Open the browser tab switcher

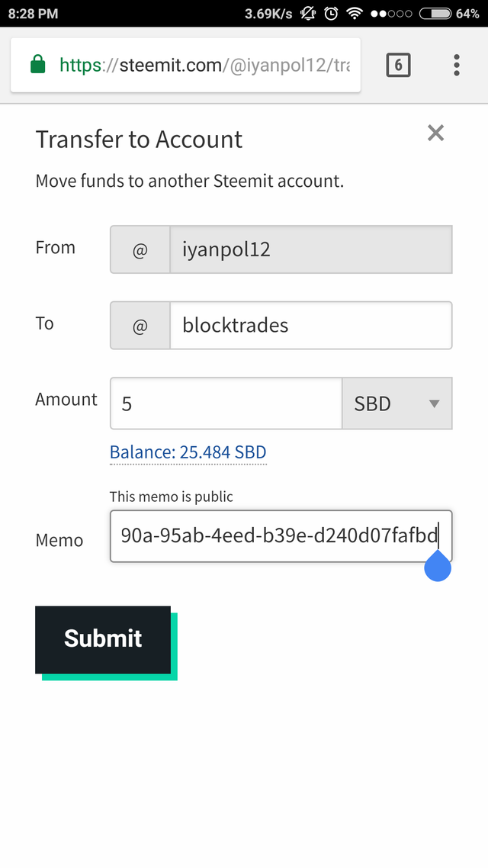(398, 66)
